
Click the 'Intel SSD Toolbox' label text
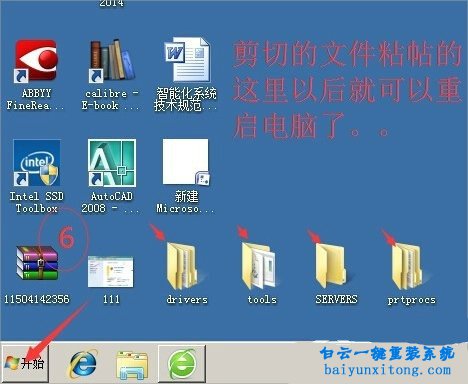[x=37, y=202]
